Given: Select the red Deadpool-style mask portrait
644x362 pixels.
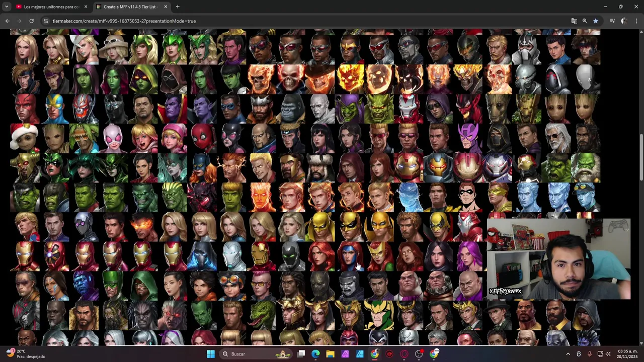Looking at the screenshot, I should [x=202, y=138].
